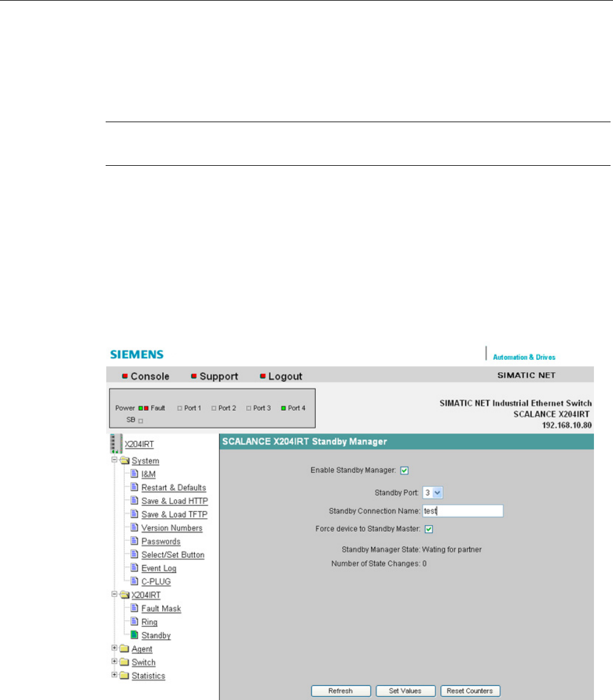Open the C-PLUG link

pyautogui.click(x=156, y=581)
